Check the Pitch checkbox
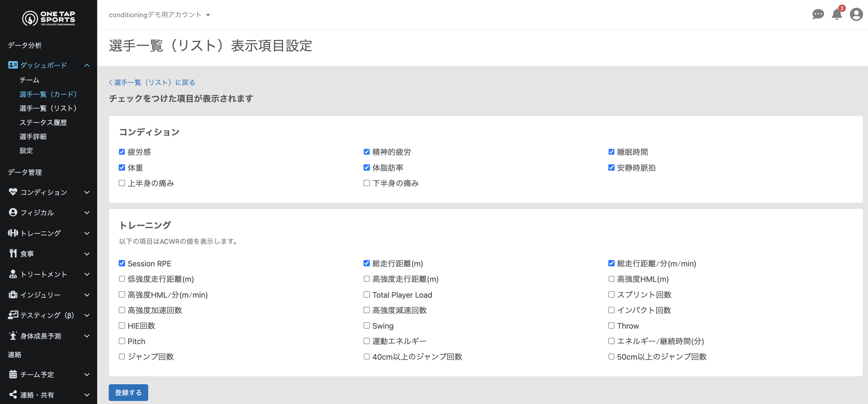 (122, 341)
